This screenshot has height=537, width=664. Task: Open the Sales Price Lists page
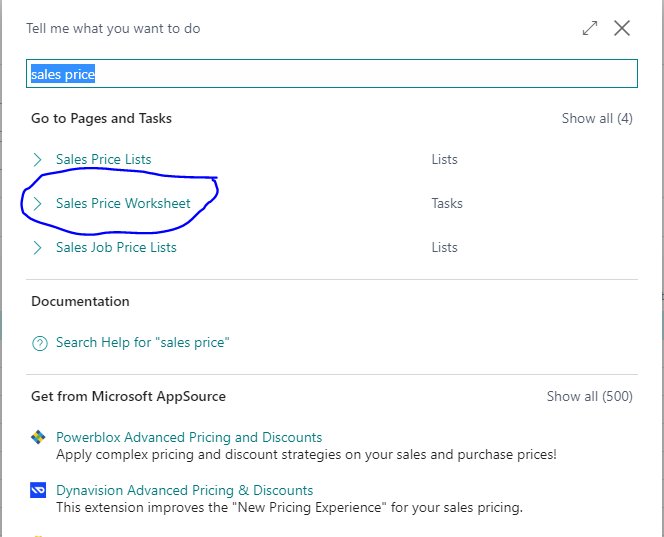point(104,159)
